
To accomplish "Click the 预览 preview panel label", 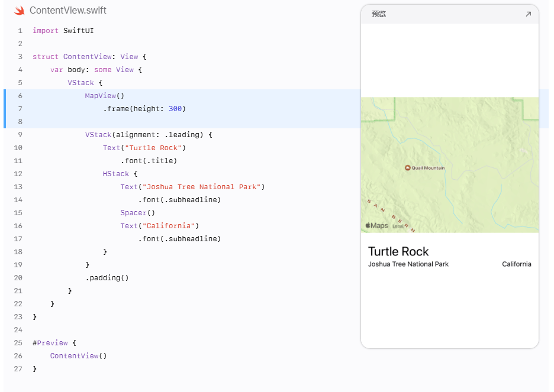I will 379,14.
